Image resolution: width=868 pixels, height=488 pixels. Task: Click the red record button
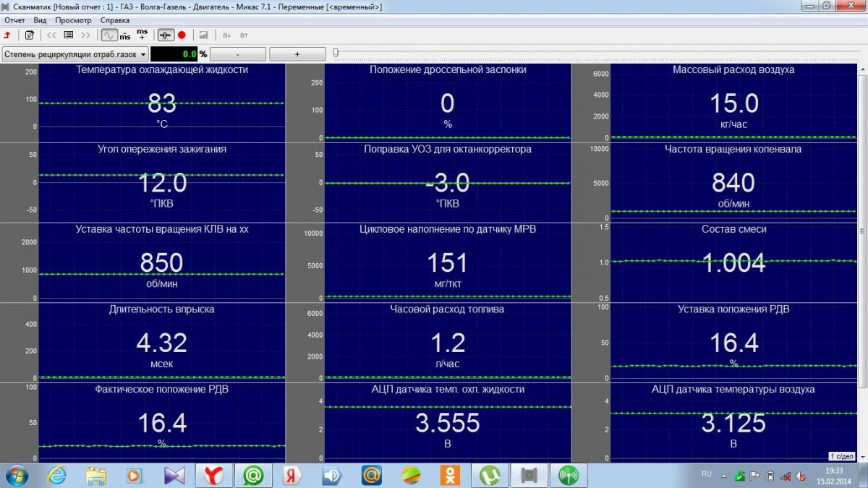[x=182, y=35]
